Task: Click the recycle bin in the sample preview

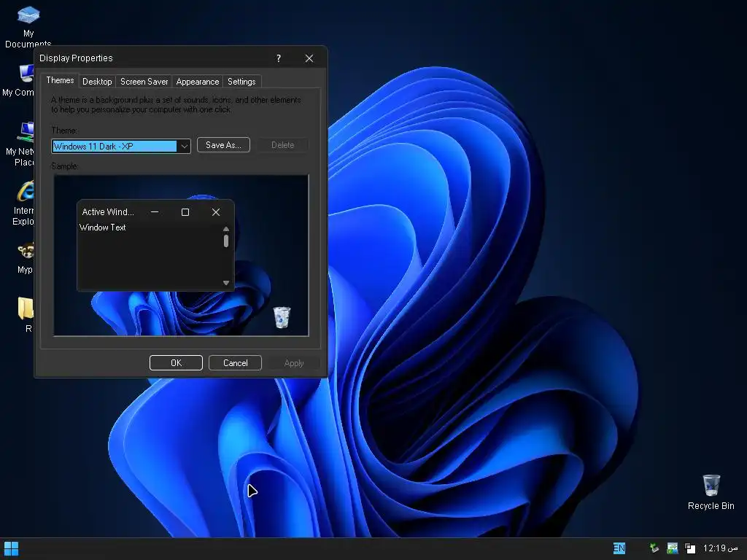Action: tap(282, 317)
